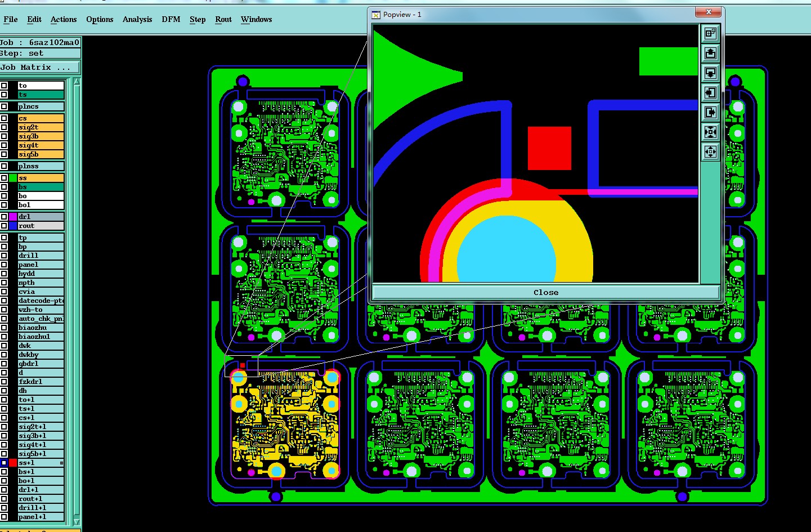Select the biaozhu layer row

(x=41, y=328)
